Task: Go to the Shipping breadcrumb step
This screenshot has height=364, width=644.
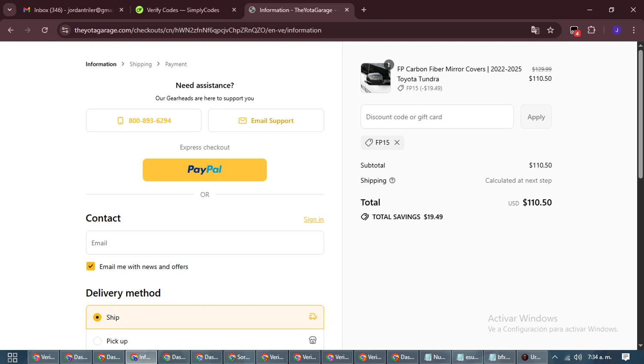Action: pos(141,64)
